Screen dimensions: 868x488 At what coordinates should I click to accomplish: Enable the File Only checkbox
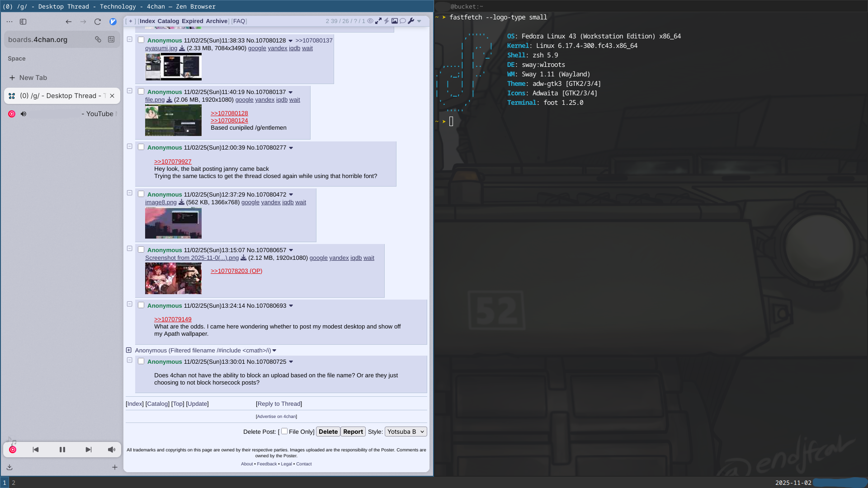[284, 432]
